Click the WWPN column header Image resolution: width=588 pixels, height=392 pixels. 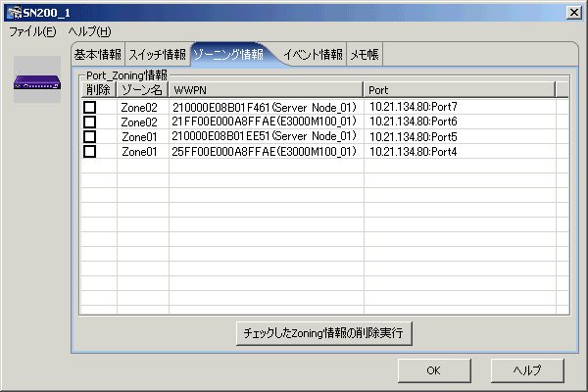tap(266, 90)
